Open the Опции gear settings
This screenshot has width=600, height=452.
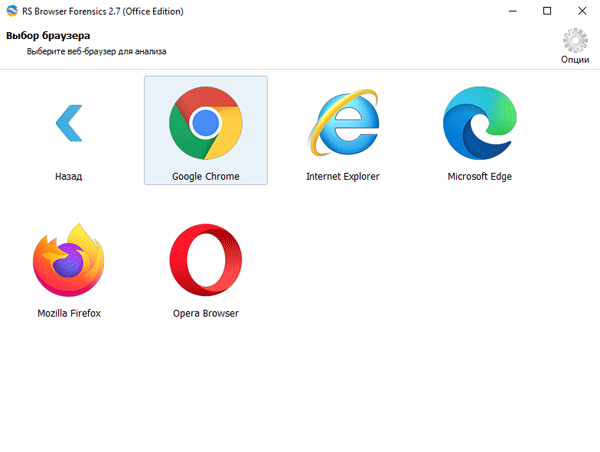tap(575, 40)
